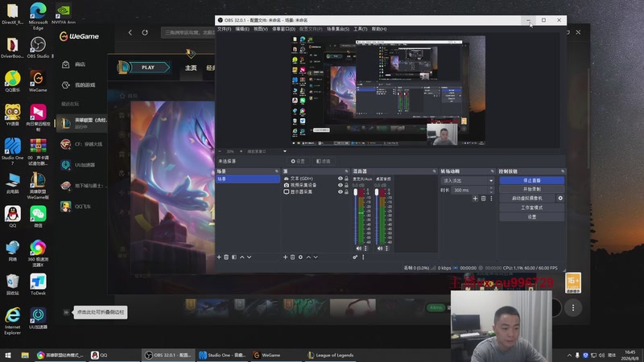
Task: Click the League of Legends PLAY button
Action: point(148,68)
